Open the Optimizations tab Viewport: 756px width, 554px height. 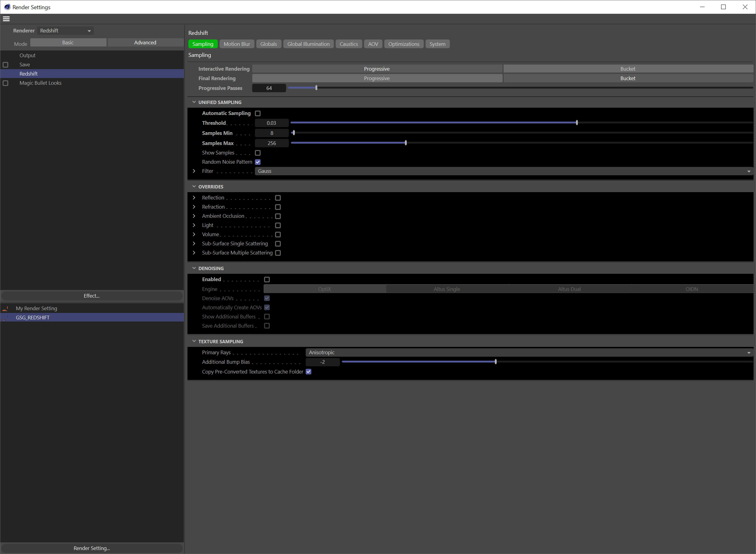point(404,44)
